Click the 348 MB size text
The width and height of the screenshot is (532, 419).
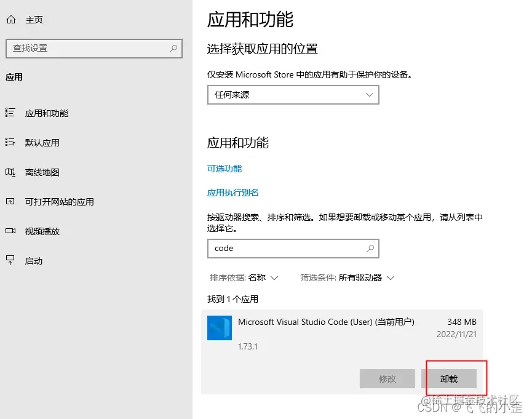pos(462,322)
